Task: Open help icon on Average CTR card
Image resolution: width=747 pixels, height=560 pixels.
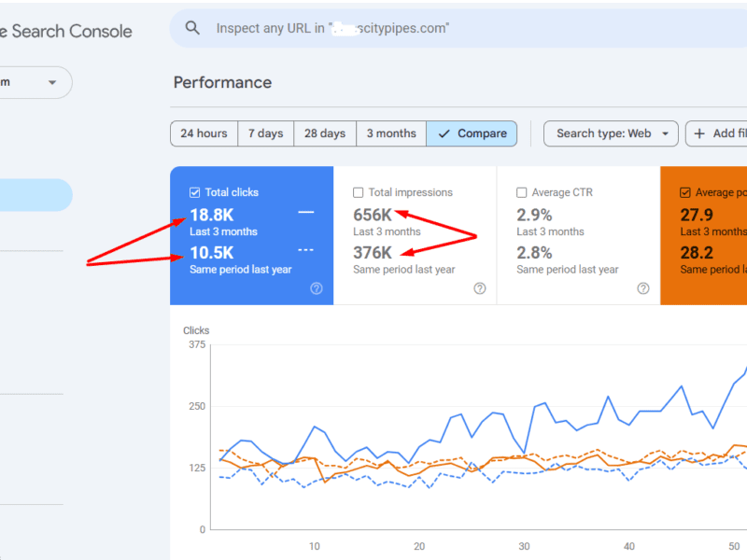Action: tap(643, 288)
